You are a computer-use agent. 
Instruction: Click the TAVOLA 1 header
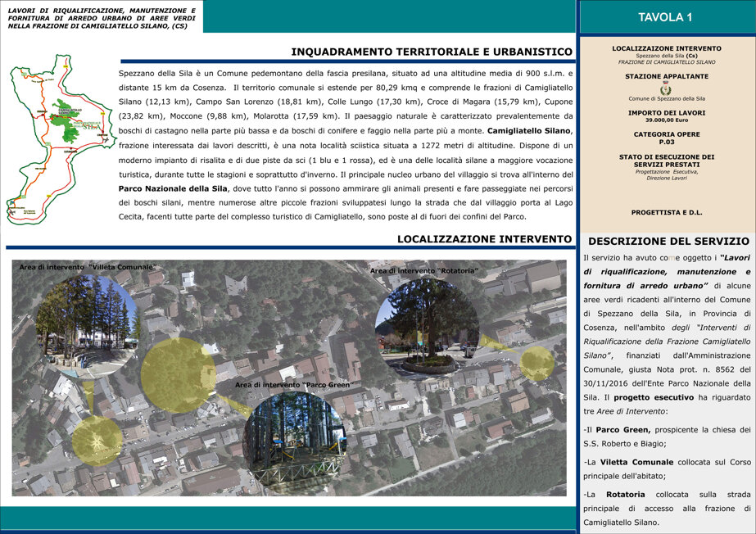coord(665,17)
